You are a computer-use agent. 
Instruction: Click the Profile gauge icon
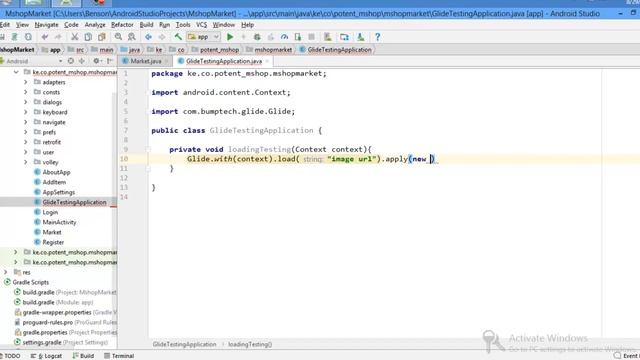click(x=284, y=37)
